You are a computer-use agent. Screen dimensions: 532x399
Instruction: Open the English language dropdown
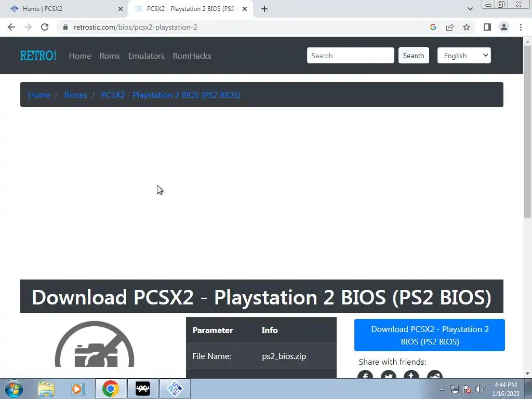(464, 55)
